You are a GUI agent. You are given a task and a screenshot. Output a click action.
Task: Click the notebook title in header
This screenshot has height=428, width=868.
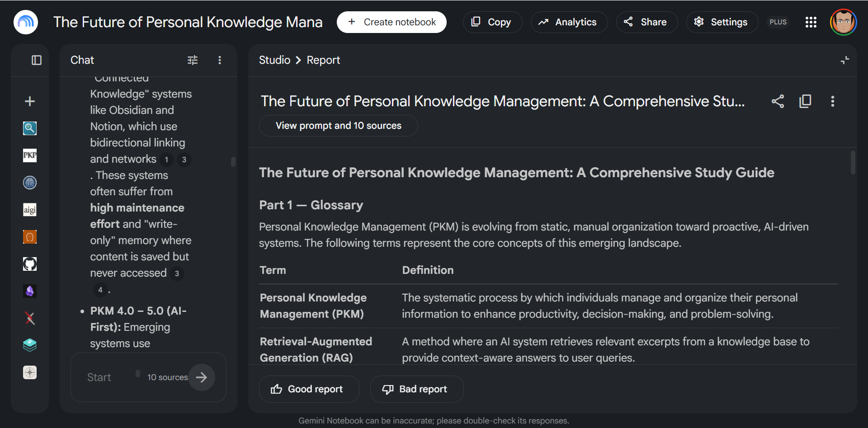point(188,22)
